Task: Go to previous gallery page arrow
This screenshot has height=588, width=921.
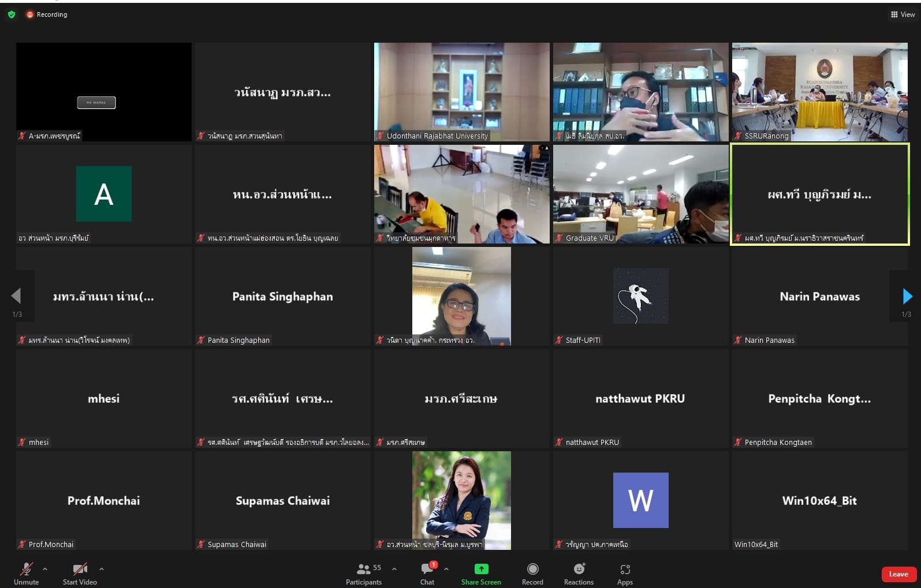Action: (x=16, y=296)
